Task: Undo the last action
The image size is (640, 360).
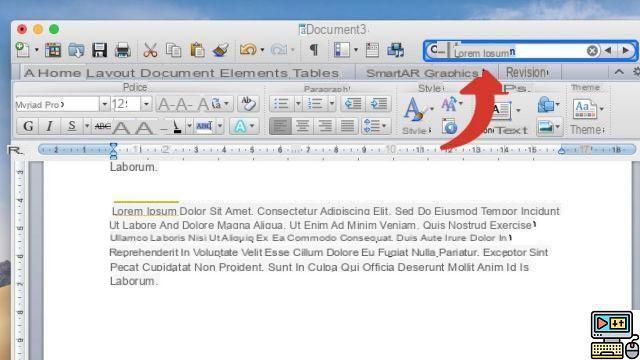Action: coord(248,50)
